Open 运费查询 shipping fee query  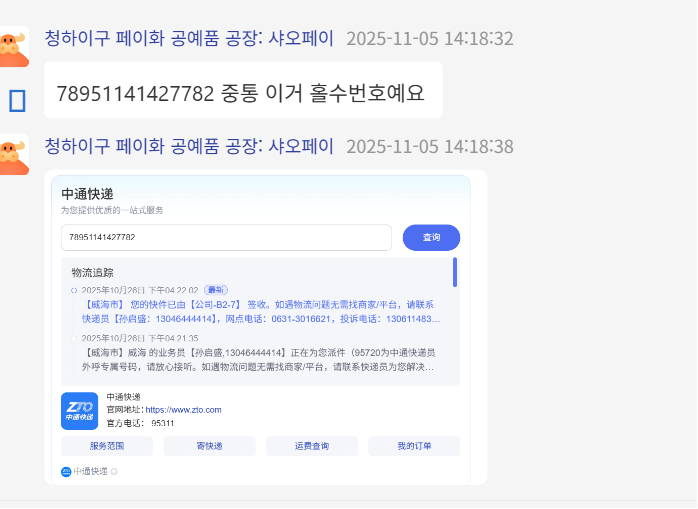(x=312, y=446)
